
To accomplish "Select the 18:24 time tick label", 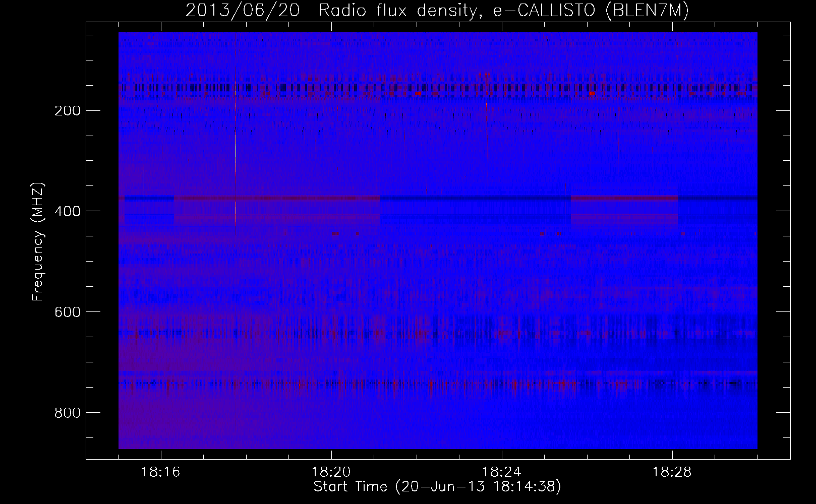I will tap(502, 472).
